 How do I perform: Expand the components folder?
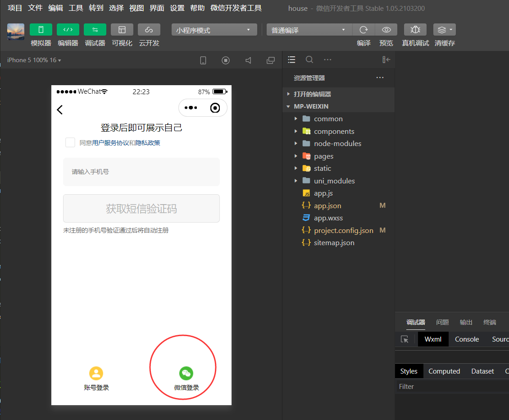[339, 131]
